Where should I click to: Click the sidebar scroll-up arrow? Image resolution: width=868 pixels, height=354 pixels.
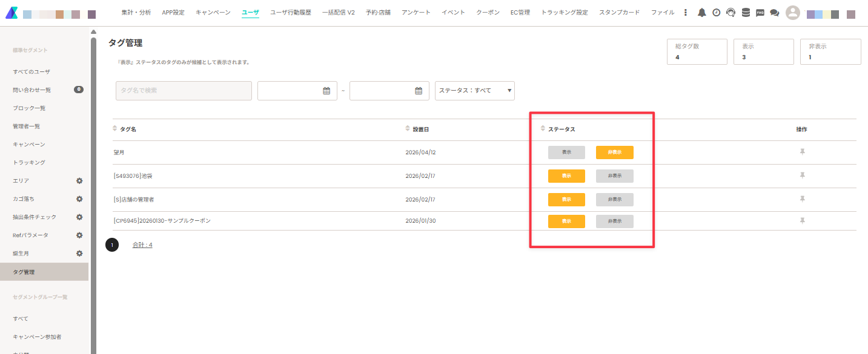click(x=93, y=32)
